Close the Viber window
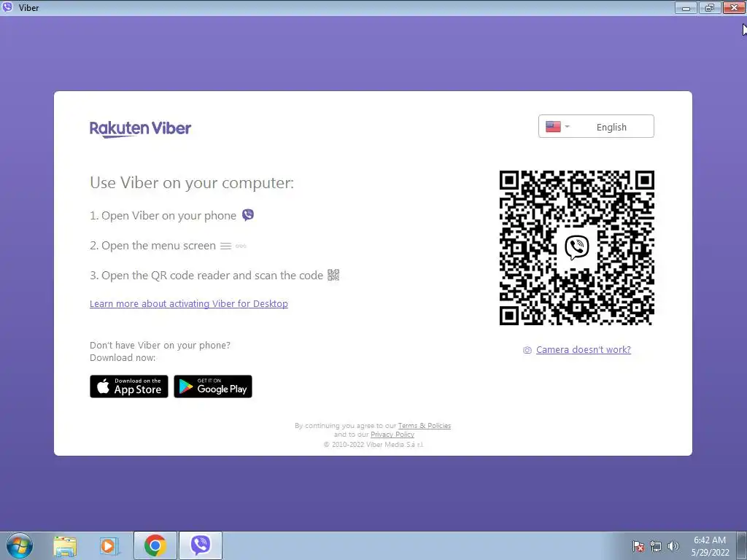The image size is (747, 560). click(x=734, y=7)
